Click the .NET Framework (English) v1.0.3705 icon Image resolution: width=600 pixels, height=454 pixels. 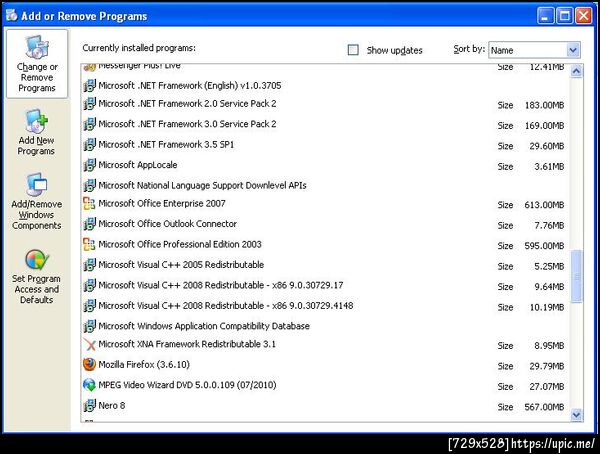pyautogui.click(x=90, y=86)
